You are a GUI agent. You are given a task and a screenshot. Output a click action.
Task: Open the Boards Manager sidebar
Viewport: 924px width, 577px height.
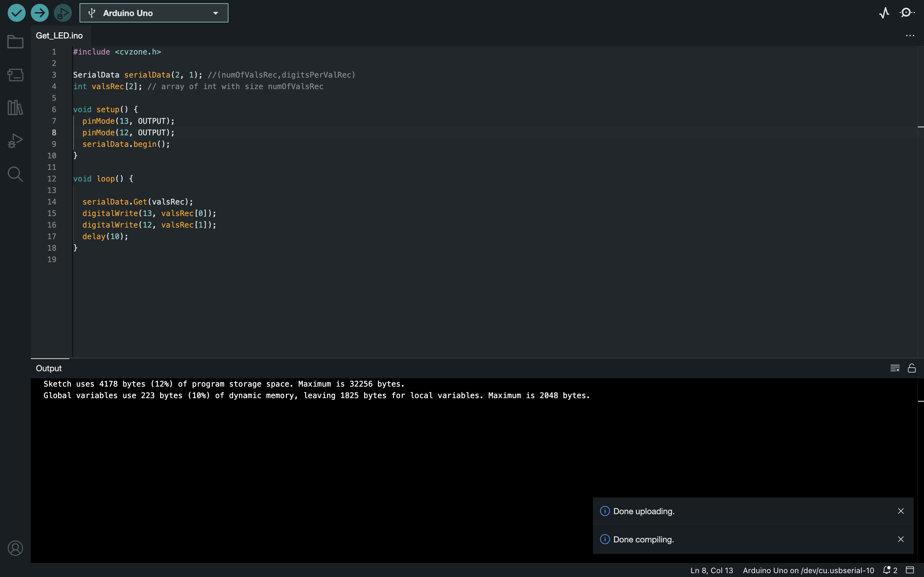[15, 75]
